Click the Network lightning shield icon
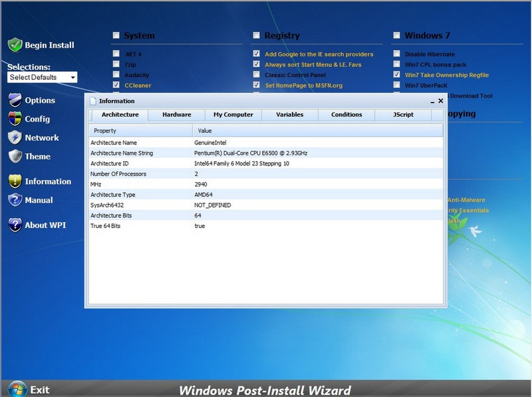The width and height of the screenshot is (532, 397). click(15, 138)
